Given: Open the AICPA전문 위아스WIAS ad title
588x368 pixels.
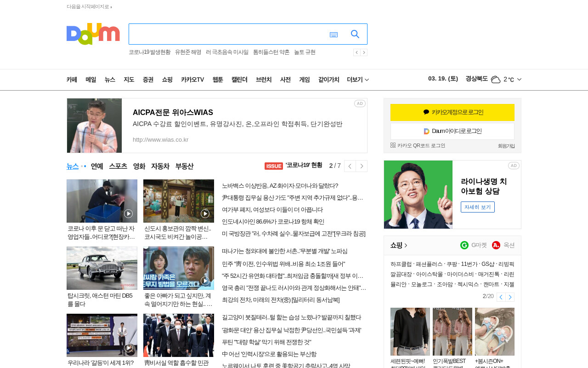Looking at the screenshot, I should click(x=173, y=112).
